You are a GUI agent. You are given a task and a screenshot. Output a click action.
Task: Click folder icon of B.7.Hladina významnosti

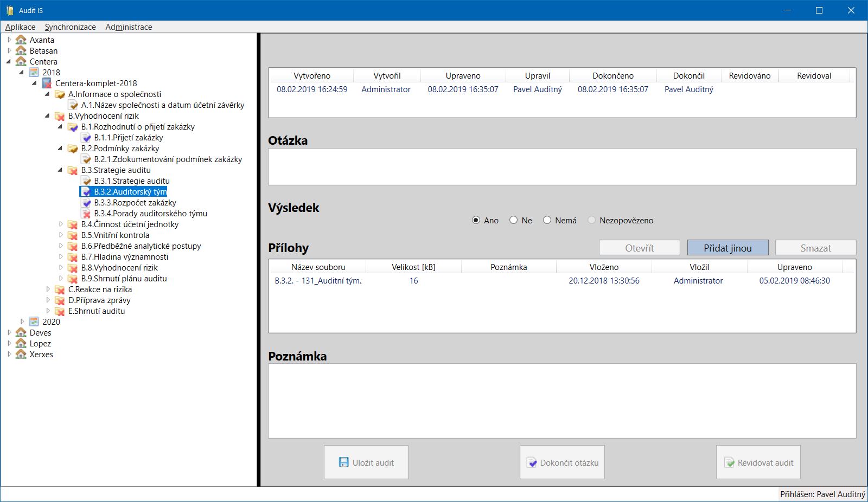point(73,257)
